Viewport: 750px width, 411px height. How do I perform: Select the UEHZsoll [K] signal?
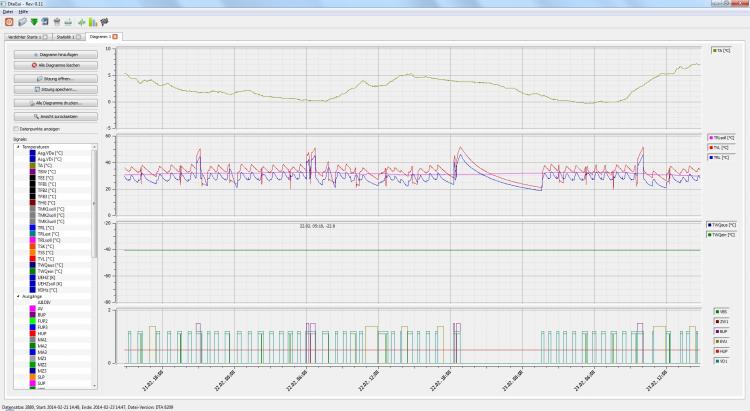pos(50,284)
